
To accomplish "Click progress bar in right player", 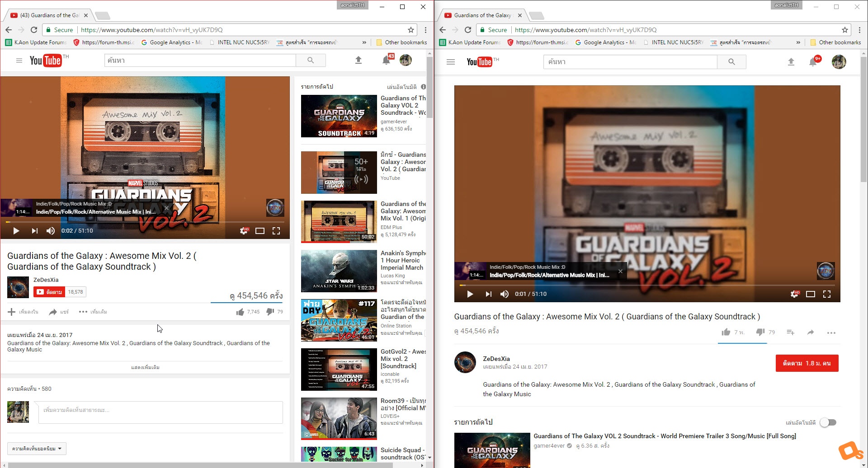I will 647,285.
